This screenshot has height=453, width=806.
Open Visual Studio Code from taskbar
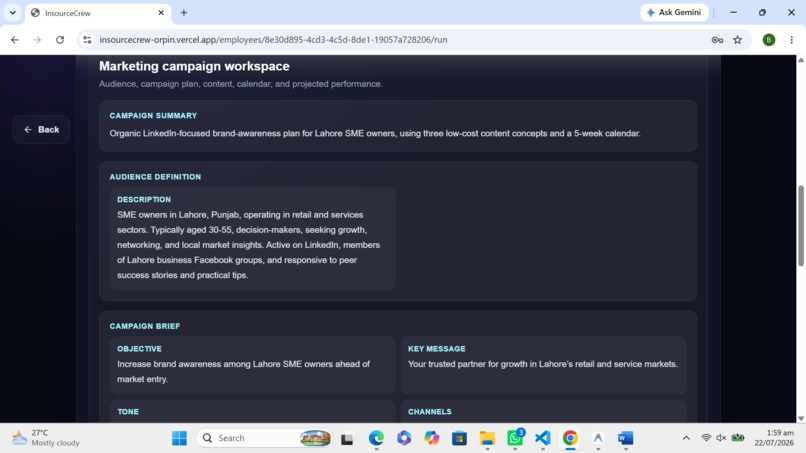[543, 438]
